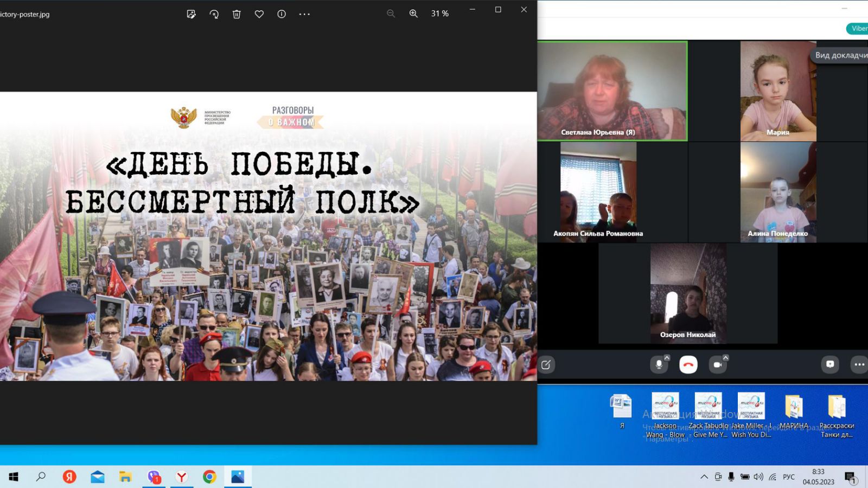Mute the microphone in the call
This screenshot has width=868, height=488.
(x=659, y=365)
